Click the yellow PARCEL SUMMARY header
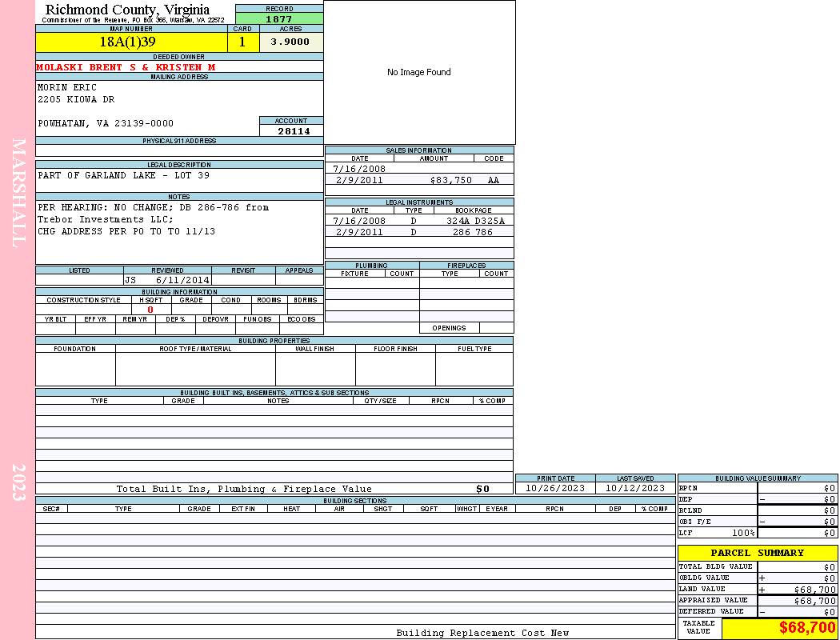The width and height of the screenshot is (840, 640). pyautogui.click(x=757, y=553)
